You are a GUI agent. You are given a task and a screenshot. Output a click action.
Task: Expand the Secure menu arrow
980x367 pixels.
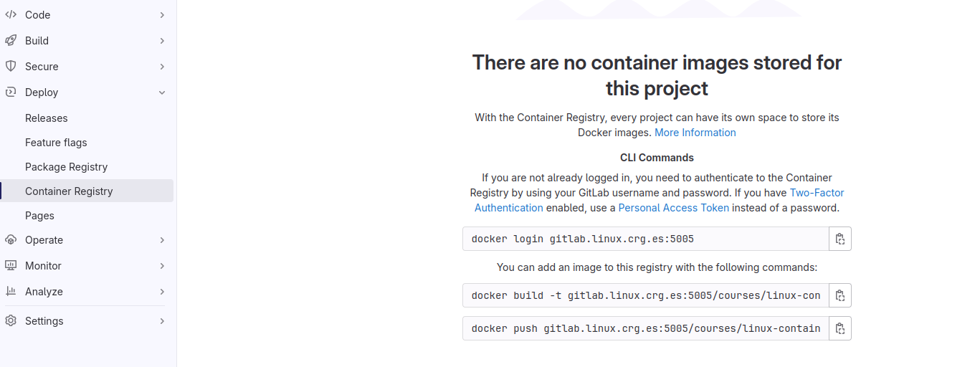pos(162,67)
